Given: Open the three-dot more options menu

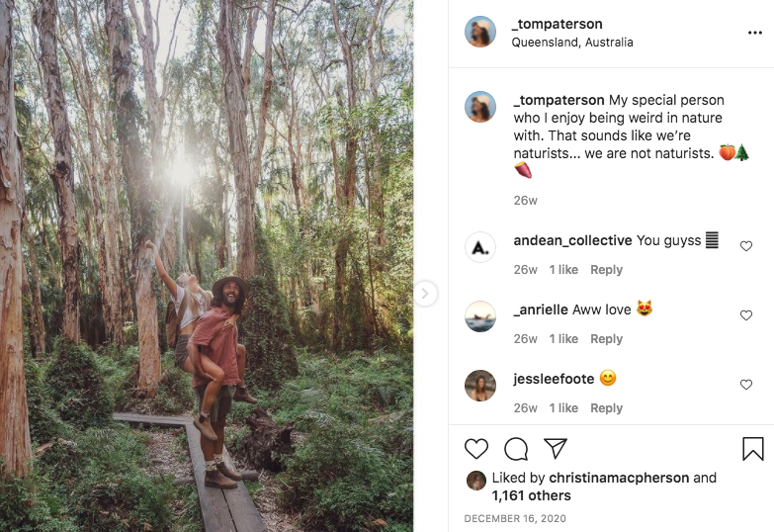Looking at the screenshot, I should (755, 33).
